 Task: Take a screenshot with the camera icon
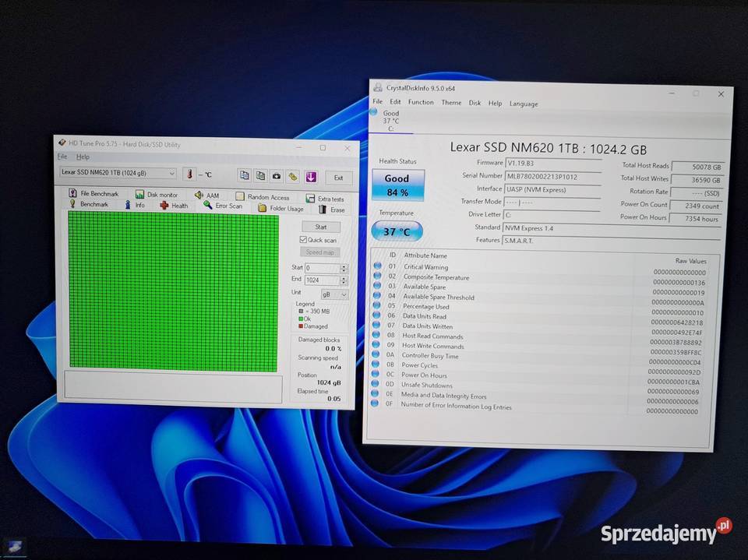(276, 176)
